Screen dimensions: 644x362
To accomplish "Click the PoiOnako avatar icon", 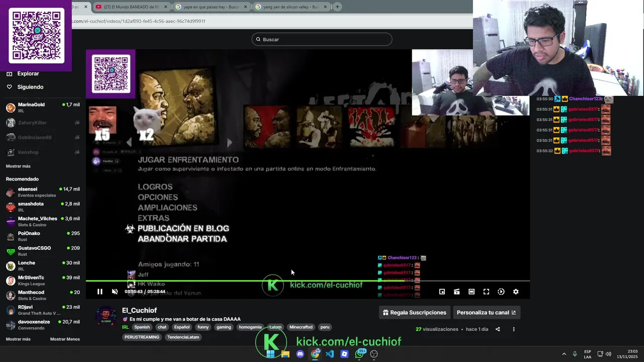I will coord(11,236).
